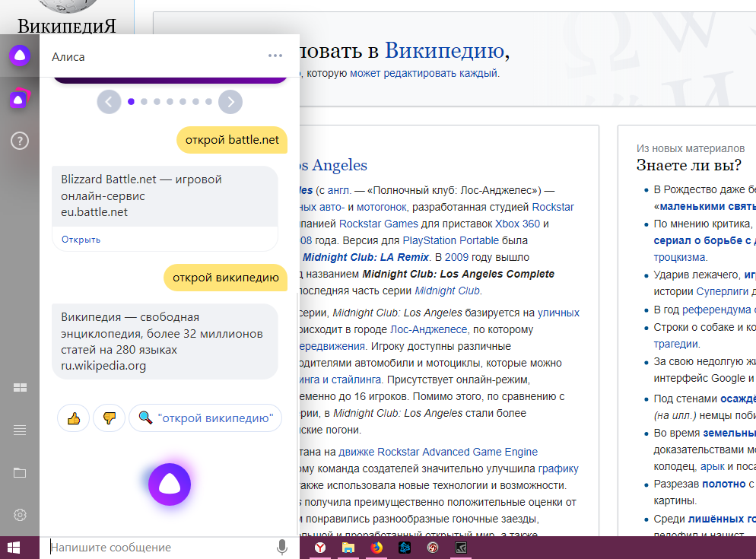
Task: Open the "арык" link
Action: [712, 466]
